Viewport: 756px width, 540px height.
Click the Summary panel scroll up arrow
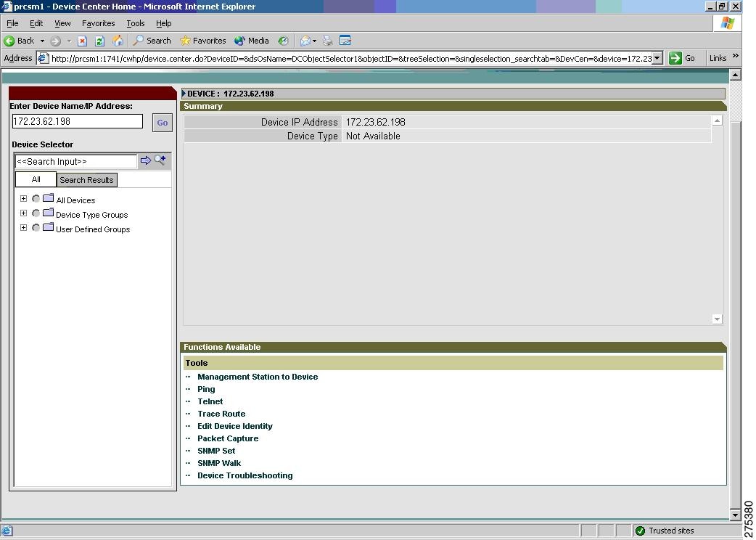[x=717, y=120]
